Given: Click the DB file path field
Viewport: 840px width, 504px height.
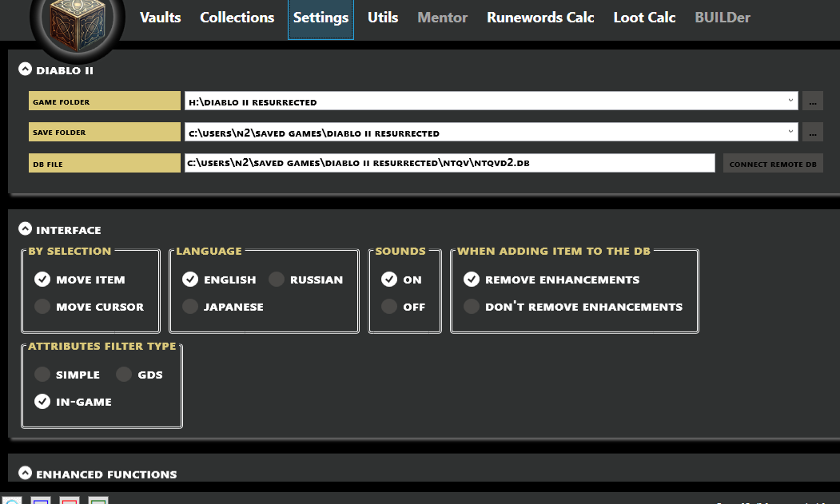Looking at the screenshot, I should pyautogui.click(x=449, y=164).
